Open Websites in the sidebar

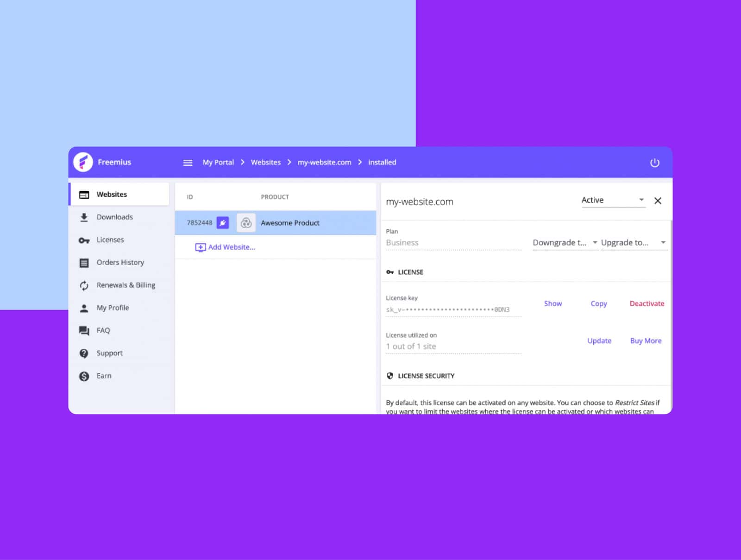coord(119,194)
